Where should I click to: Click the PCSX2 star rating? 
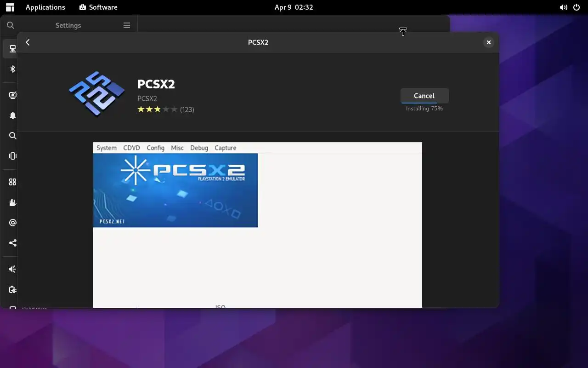tap(157, 109)
